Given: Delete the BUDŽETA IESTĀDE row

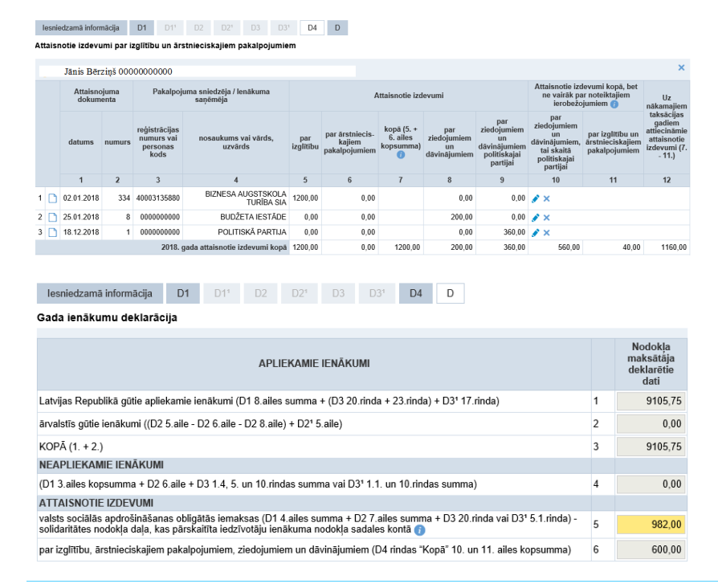Looking at the screenshot, I should [546, 218].
